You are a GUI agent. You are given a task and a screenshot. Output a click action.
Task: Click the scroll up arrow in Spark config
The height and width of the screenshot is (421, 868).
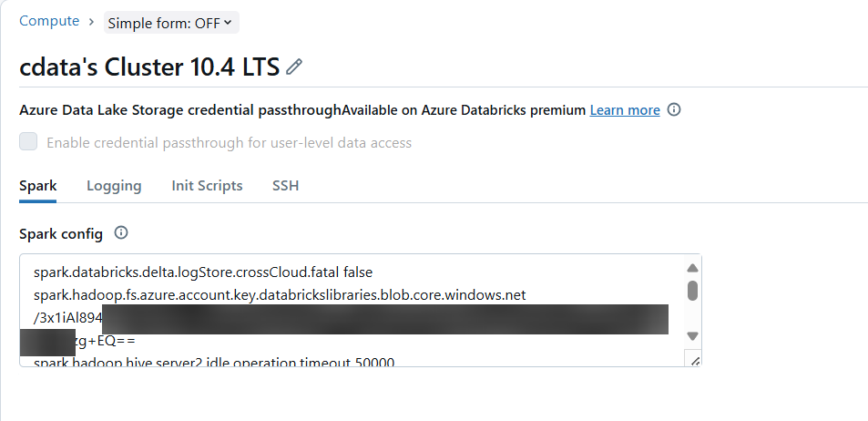(x=692, y=268)
